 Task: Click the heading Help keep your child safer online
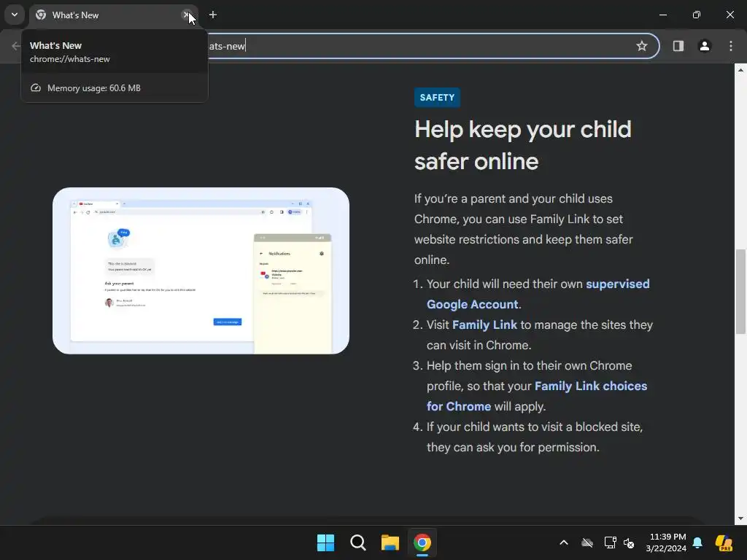[x=523, y=145]
